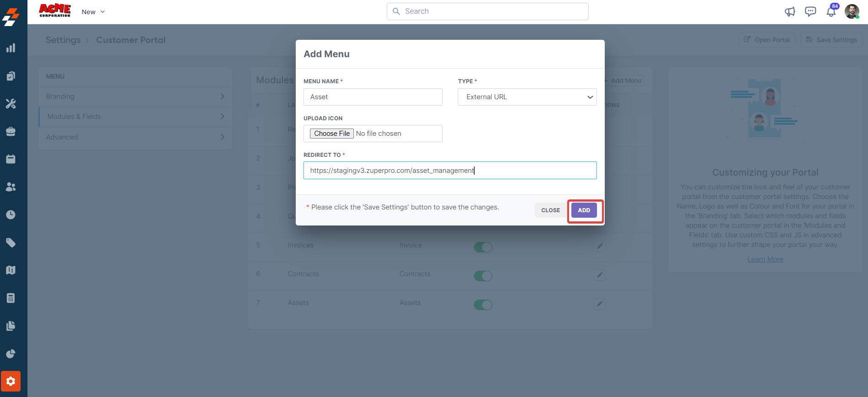Open the dashboard bar chart icon

click(11, 48)
